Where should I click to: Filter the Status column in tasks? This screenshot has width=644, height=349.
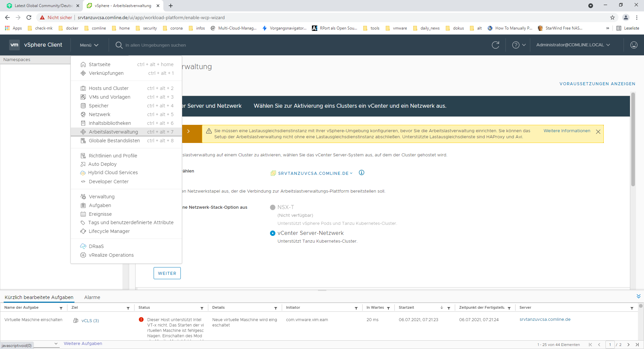pos(202,308)
